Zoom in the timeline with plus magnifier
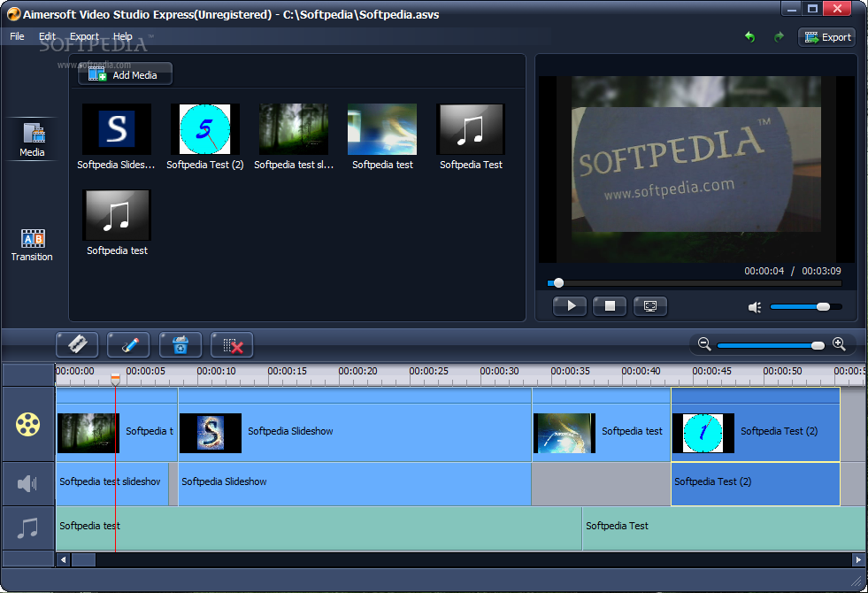 pos(839,343)
